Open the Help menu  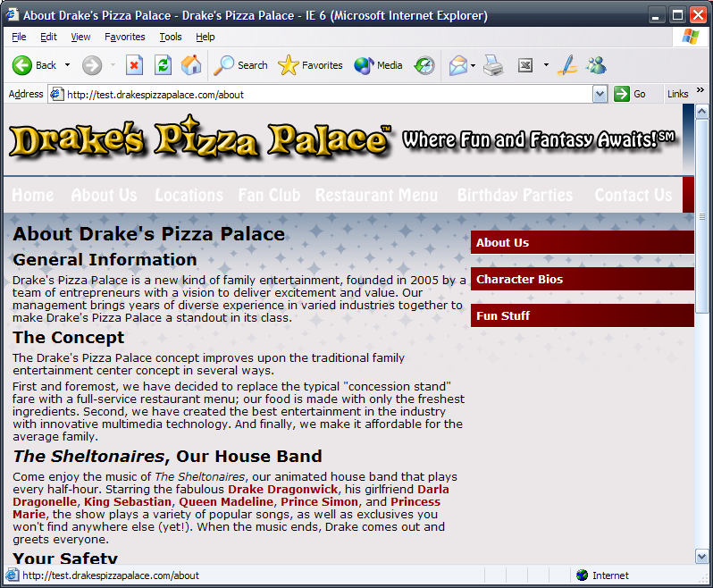(206, 37)
